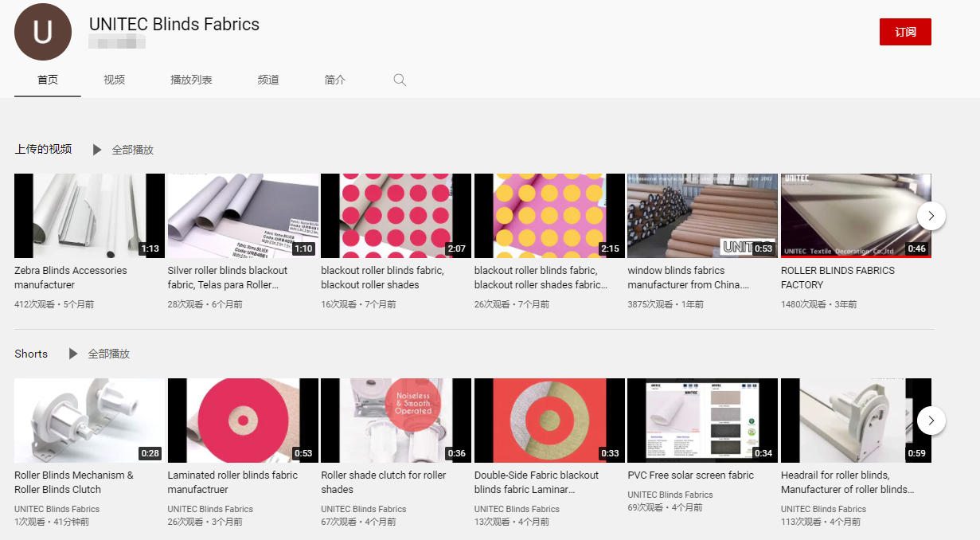Switch to the 视频 tab
This screenshot has height=540, width=980.
(114, 80)
